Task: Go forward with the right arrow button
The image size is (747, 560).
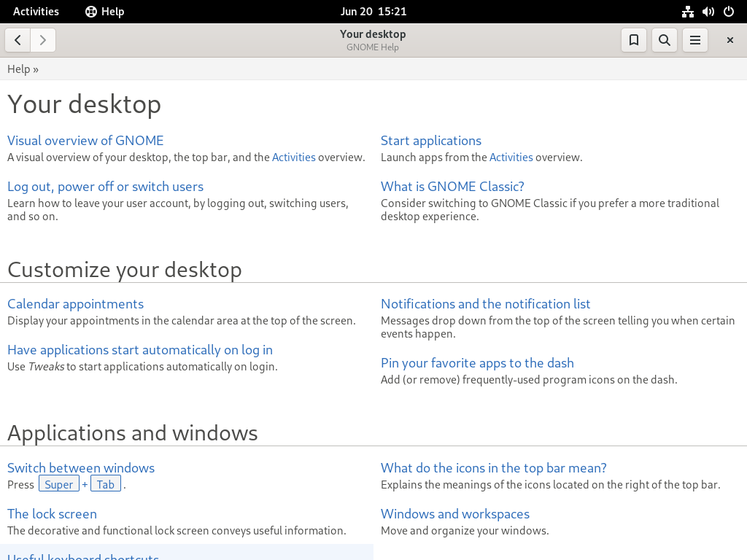Action: pyautogui.click(x=43, y=40)
